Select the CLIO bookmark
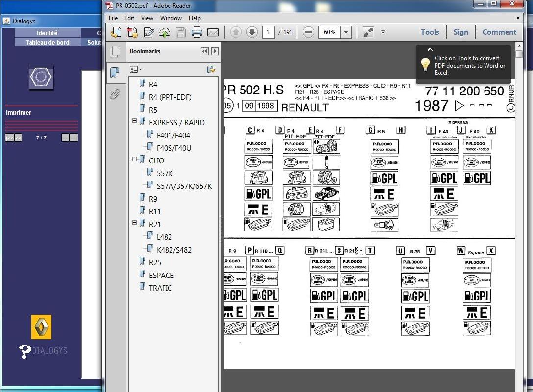 [156, 161]
